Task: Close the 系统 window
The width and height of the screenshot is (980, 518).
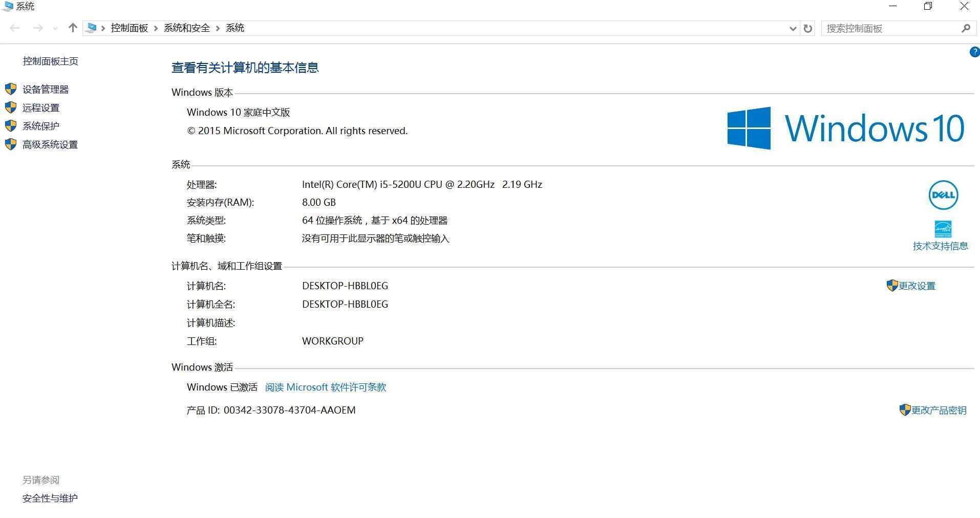Action: coord(964,6)
